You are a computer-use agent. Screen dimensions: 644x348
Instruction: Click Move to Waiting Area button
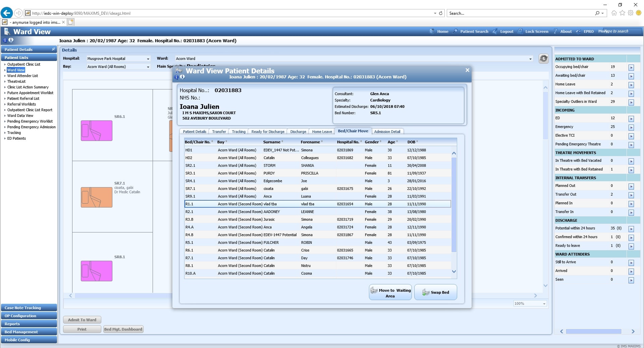[x=390, y=292]
